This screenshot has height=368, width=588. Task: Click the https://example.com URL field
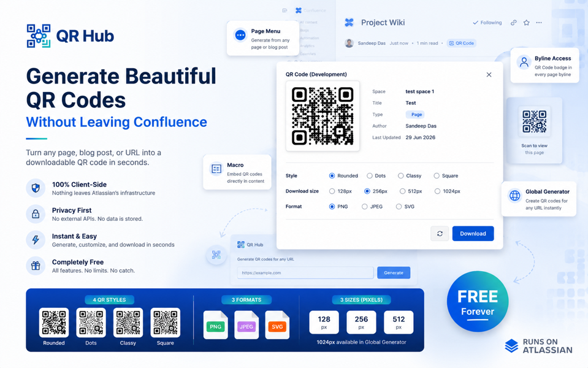(305, 273)
